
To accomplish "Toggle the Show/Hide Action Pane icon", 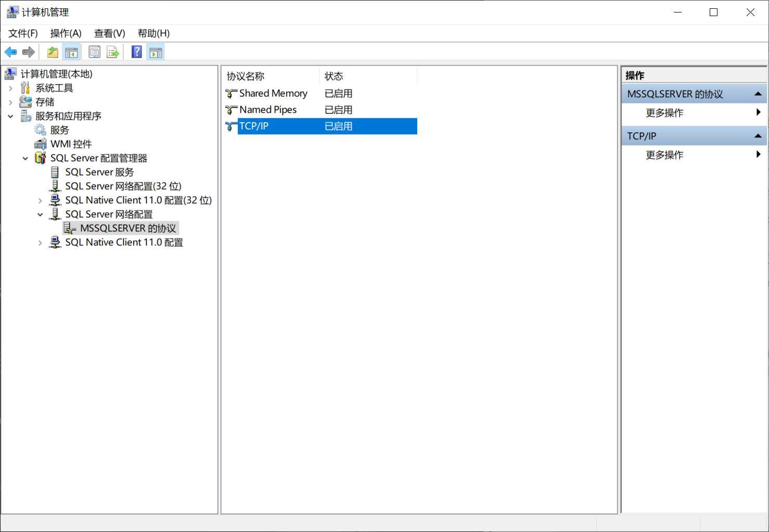I will pos(156,52).
